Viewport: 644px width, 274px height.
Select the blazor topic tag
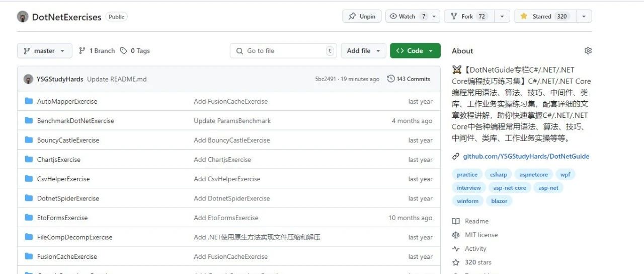coord(500,201)
